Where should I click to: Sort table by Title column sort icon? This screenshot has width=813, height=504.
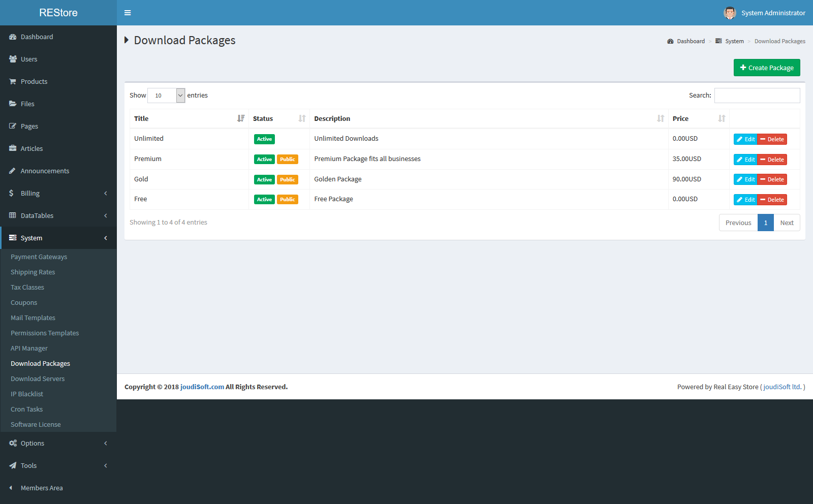[x=241, y=118]
